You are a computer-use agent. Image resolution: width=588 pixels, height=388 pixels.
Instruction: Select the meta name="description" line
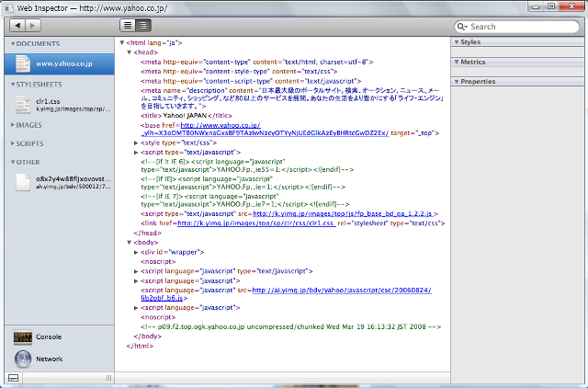(292, 98)
